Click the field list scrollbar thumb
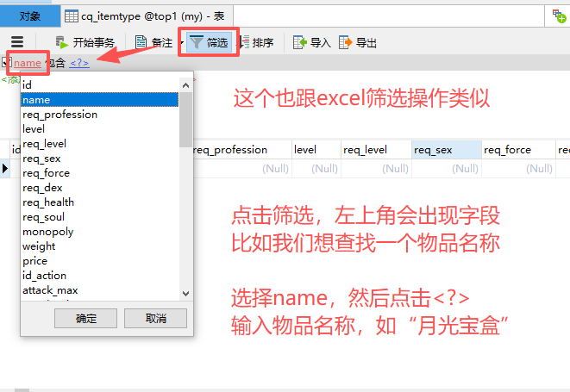 pos(185,120)
